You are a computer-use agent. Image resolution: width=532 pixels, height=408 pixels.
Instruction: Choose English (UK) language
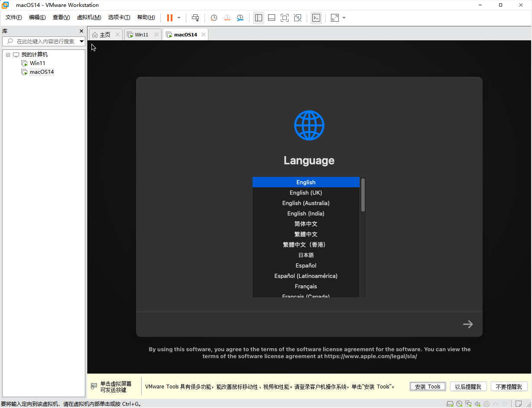(x=306, y=193)
